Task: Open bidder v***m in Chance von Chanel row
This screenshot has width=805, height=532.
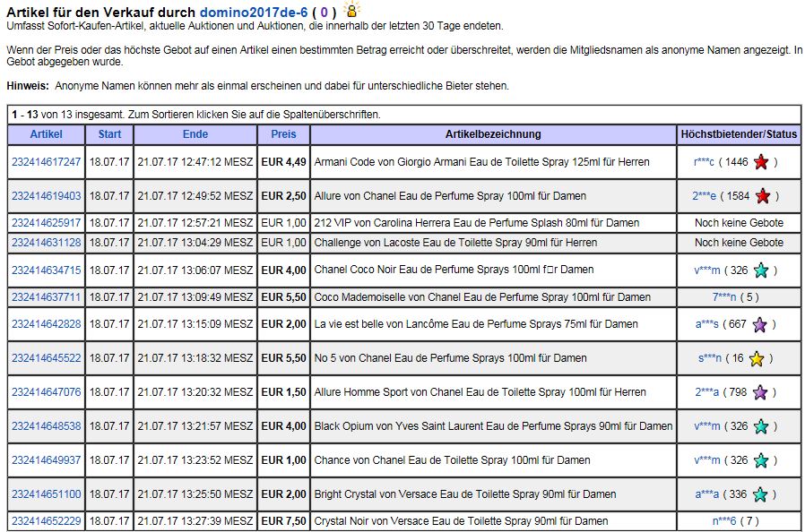Action: (707, 460)
